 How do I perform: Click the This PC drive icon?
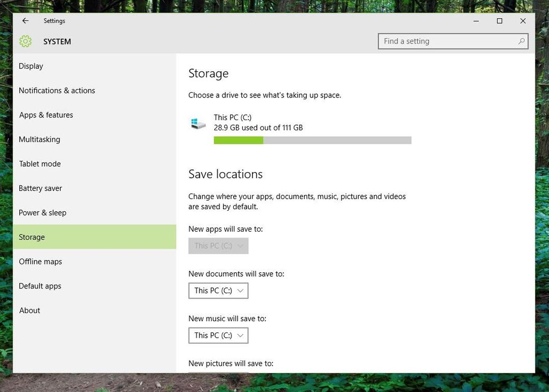(198, 123)
